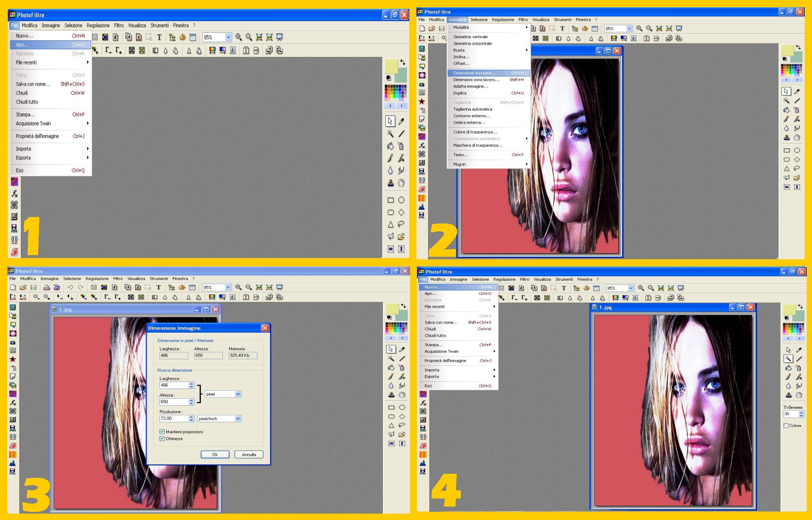This screenshot has width=812, height=520.
Task: Open the pixel/inch resolution dropdown
Action: click(x=238, y=418)
